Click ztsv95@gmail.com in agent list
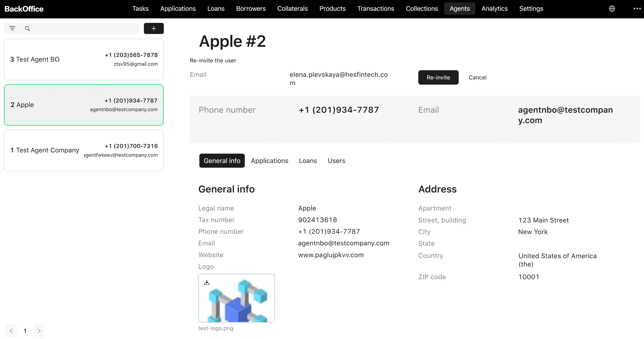The image size is (644, 339). pos(136,64)
